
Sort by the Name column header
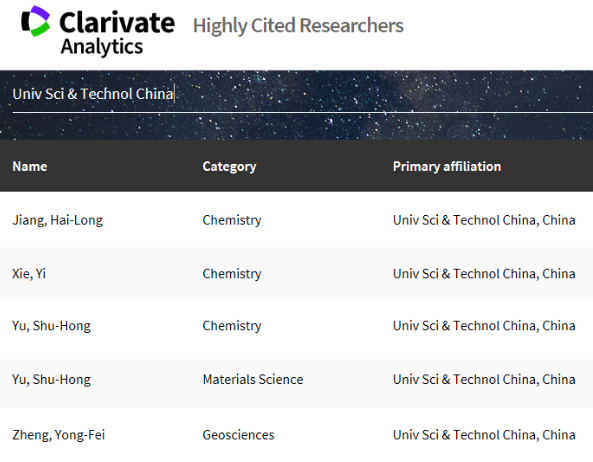tap(30, 166)
